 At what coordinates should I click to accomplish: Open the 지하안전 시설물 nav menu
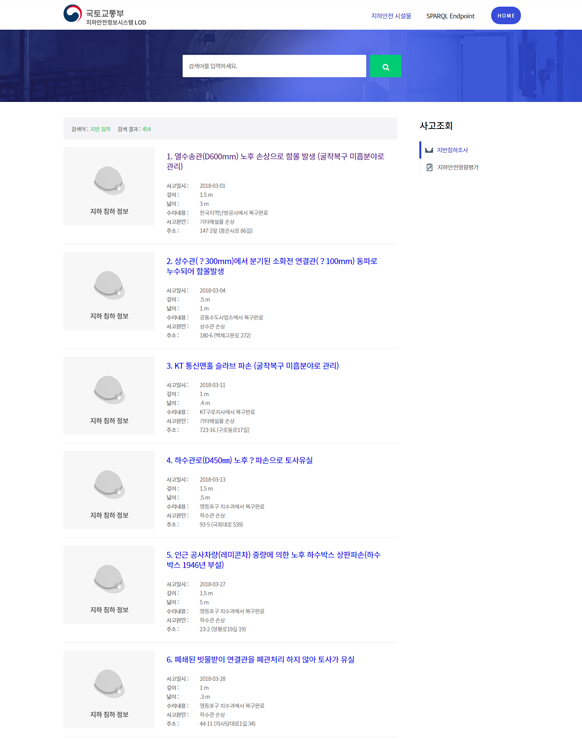pyautogui.click(x=391, y=16)
